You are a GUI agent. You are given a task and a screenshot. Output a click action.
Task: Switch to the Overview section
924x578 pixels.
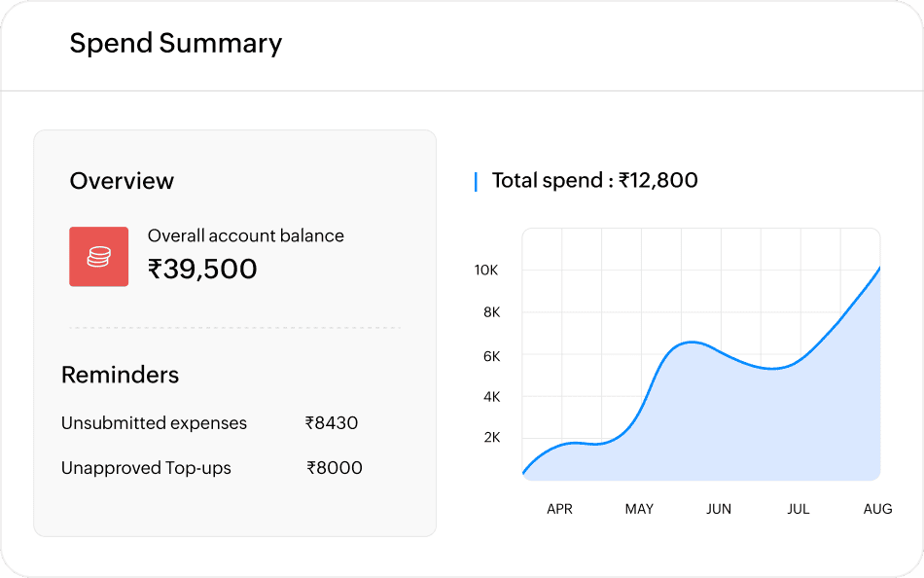(122, 181)
